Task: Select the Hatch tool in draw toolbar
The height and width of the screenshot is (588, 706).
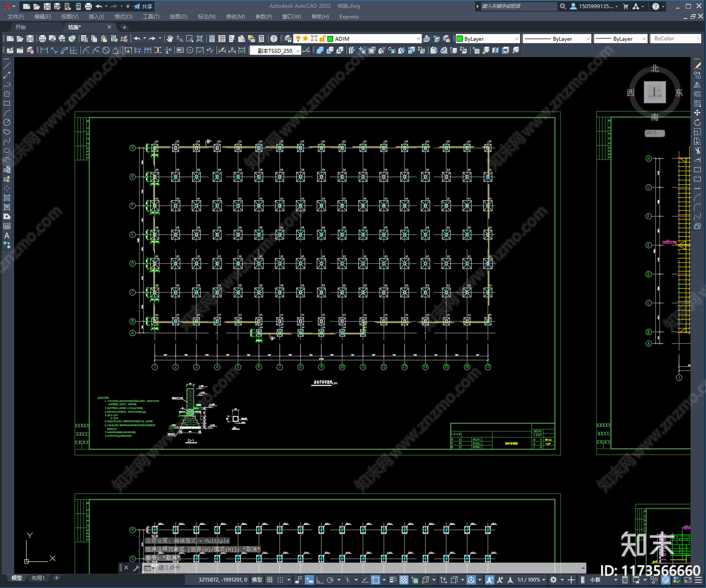Action: pos(7,198)
